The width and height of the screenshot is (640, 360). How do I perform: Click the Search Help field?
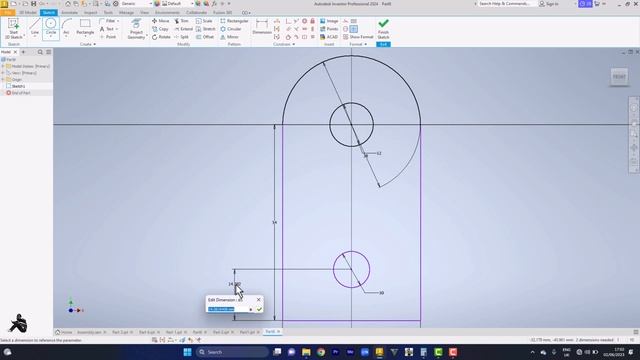click(504, 4)
